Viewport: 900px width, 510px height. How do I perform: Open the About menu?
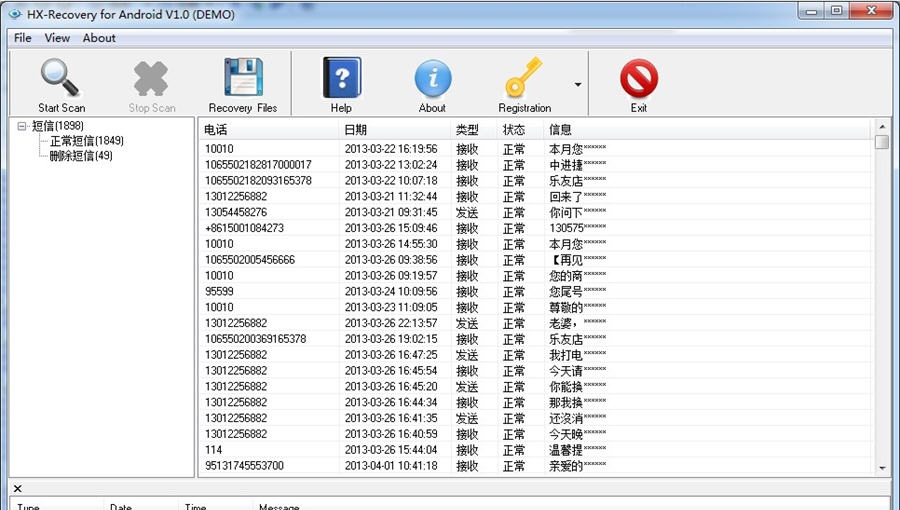click(x=99, y=38)
